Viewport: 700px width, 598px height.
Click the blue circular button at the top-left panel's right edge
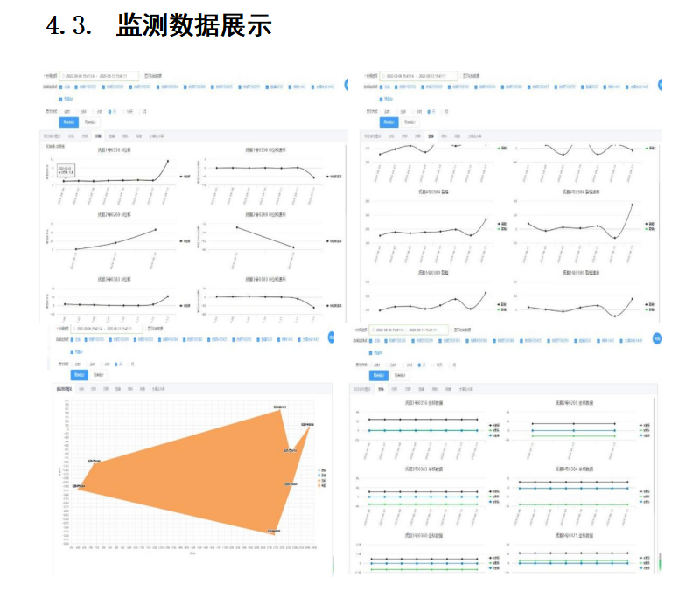[346, 85]
